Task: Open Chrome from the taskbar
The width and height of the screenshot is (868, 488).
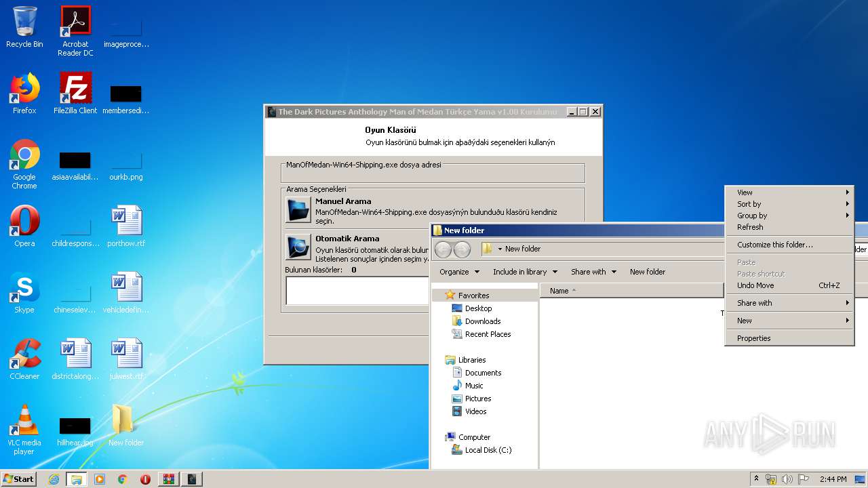Action: click(123, 479)
